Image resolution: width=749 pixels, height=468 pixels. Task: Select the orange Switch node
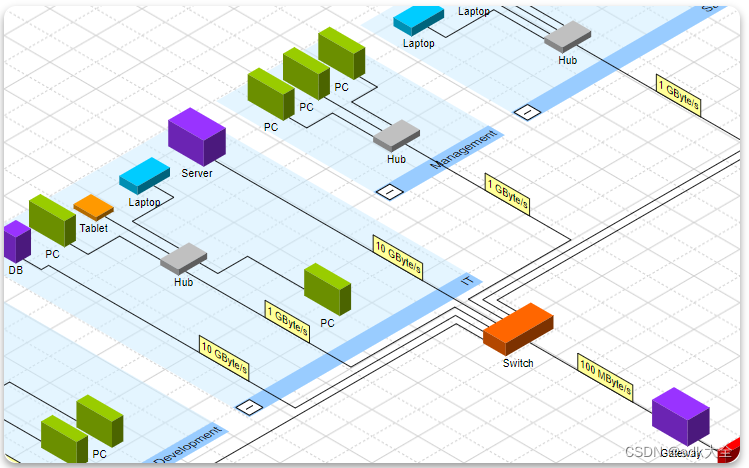(x=518, y=329)
